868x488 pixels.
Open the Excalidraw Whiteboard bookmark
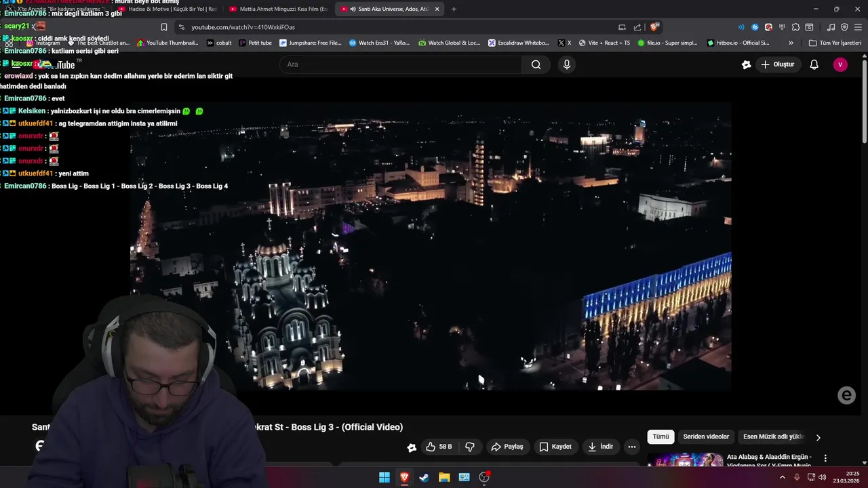point(518,43)
